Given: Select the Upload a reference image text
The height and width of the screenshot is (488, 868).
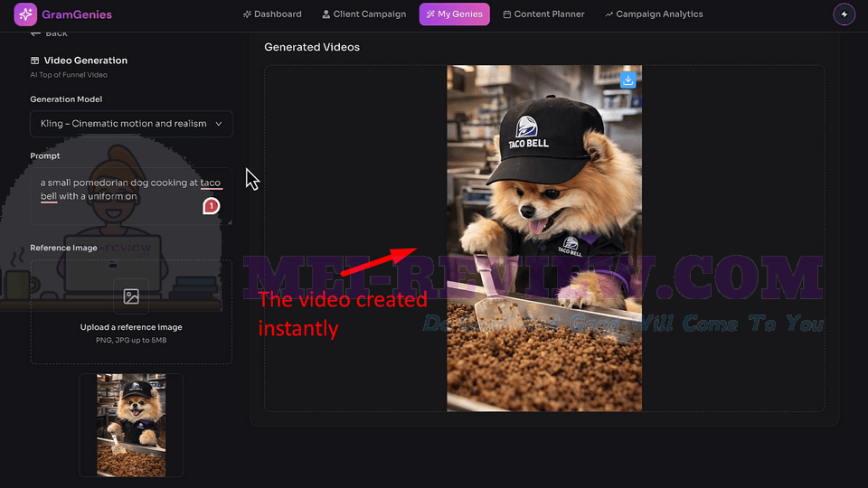Looking at the screenshot, I should pyautogui.click(x=131, y=327).
